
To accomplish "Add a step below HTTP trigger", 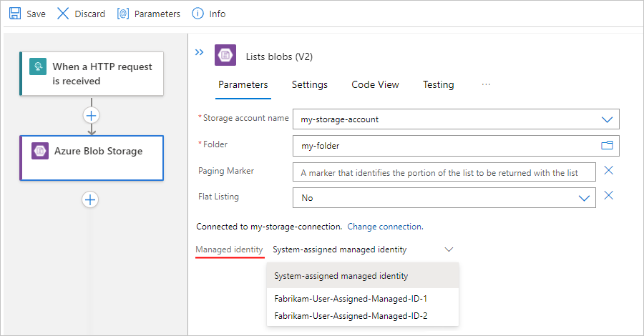I will pyautogui.click(x=91, y=115).
